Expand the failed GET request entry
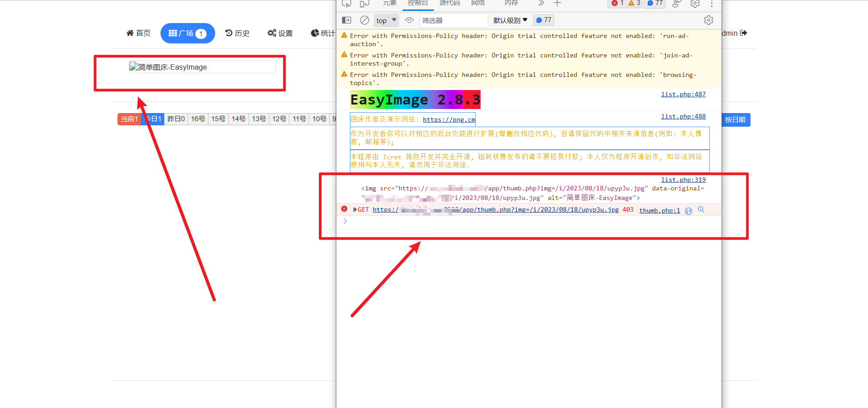Screen dimensions: 868x408 pos(355,209)
